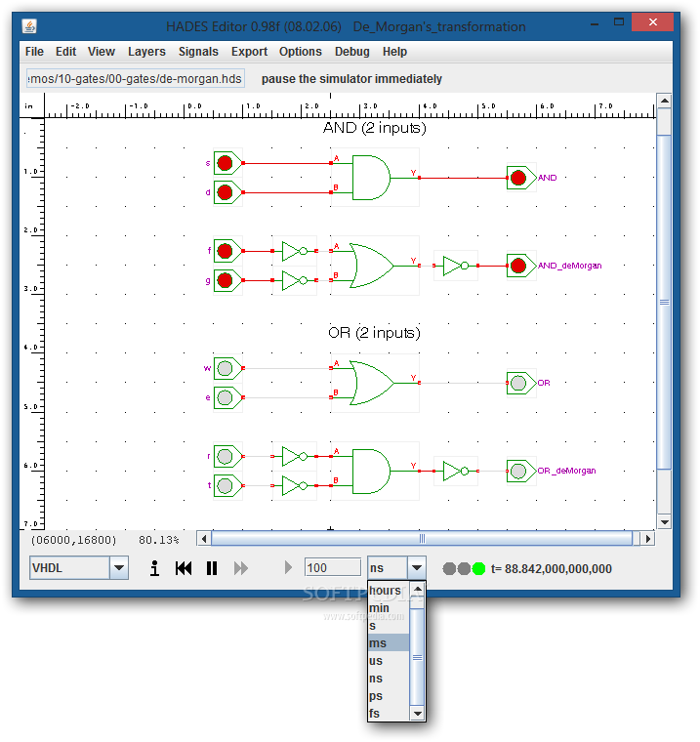Select the inverter after input f
Image resolution: width=700 pixels, height=742 pixels.
click(295, 251)
